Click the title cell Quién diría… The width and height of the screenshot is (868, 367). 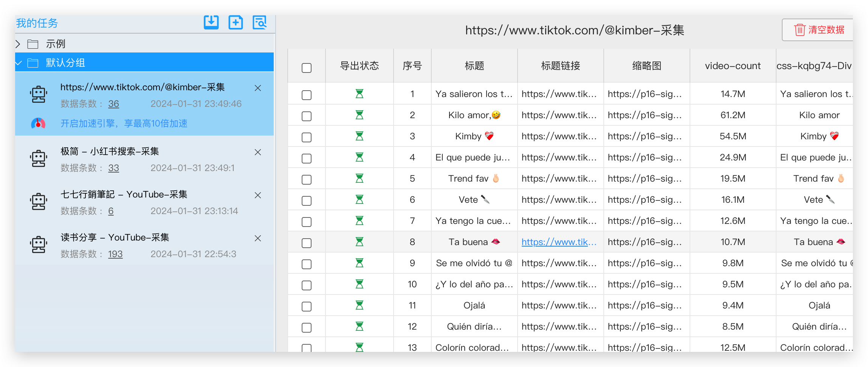(474, 327)
